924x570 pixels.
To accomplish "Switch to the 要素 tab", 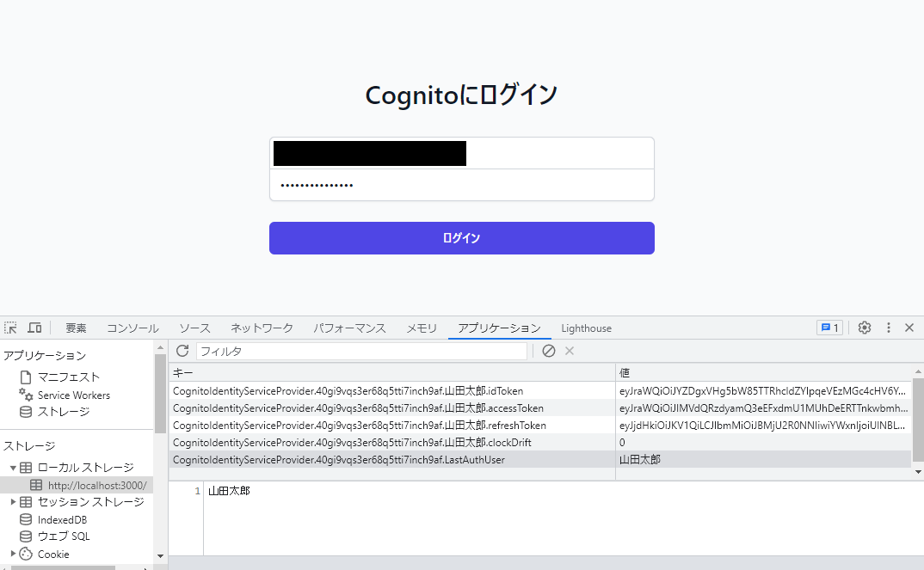I will click(76, 328).
